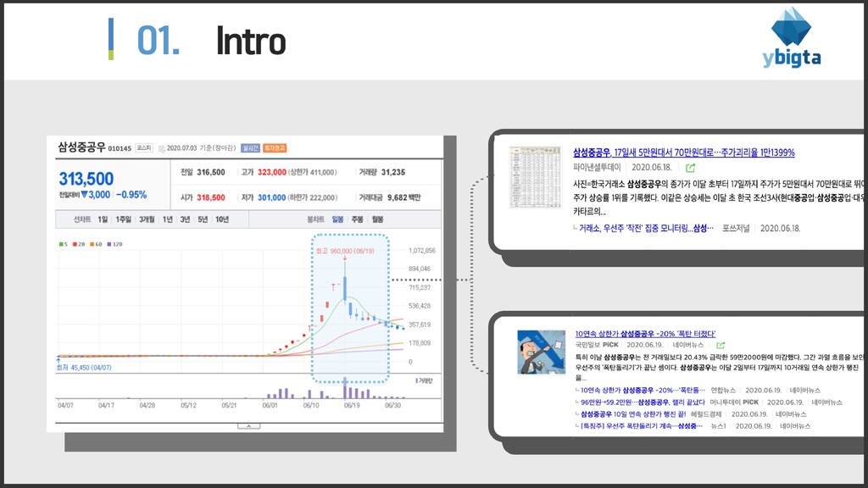868x488 pixels.
Task: Open headline 삼성중공우, 17일새 5만원대서 70만원대로
Action: tap(684, 152)
